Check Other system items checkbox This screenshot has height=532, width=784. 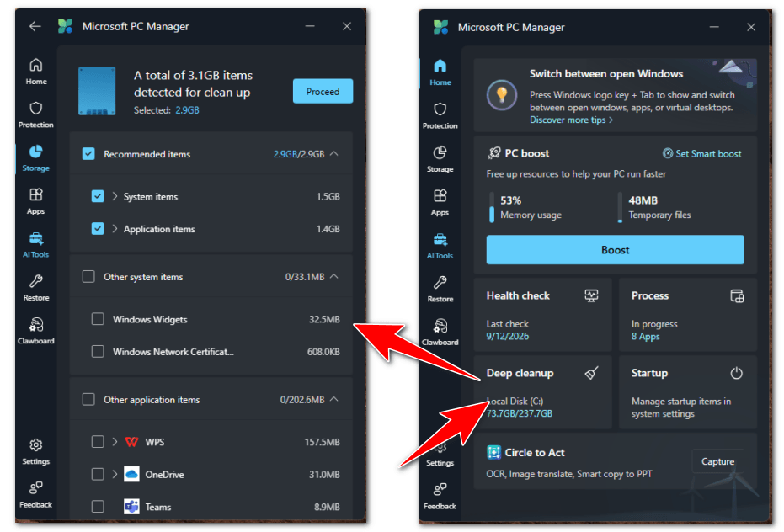pos(88,276)
